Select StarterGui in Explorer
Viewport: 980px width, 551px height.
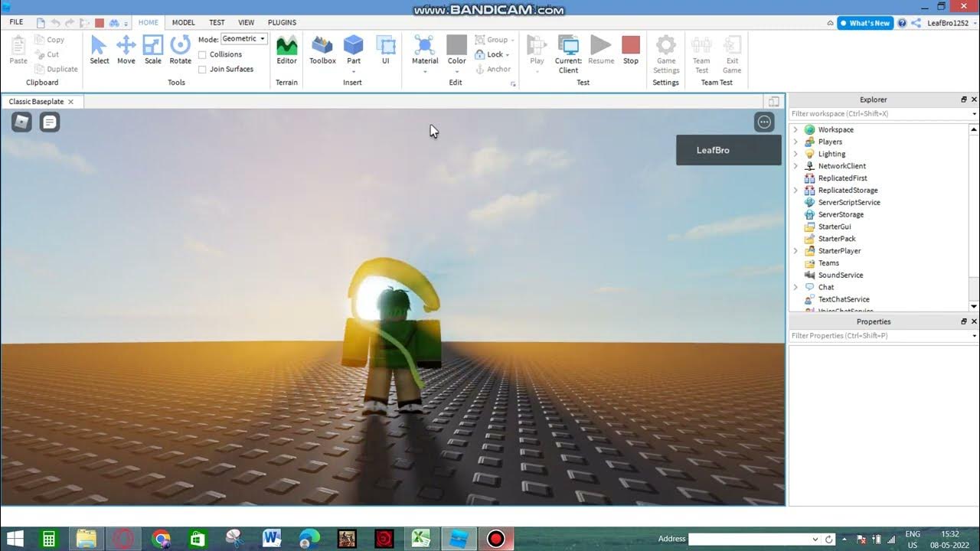[835, 227]
